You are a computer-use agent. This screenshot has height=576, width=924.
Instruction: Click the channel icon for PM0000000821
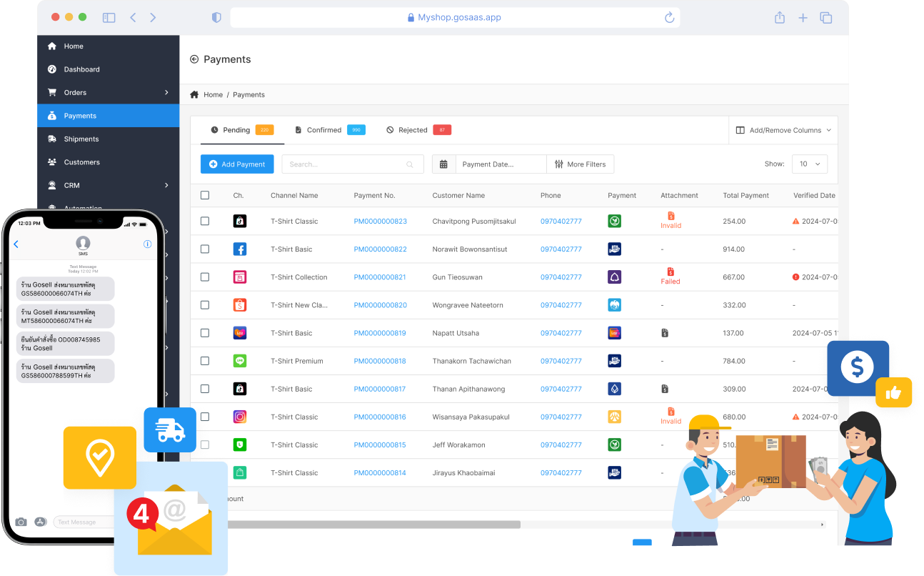pyautogui.click(x=240, y=277)
